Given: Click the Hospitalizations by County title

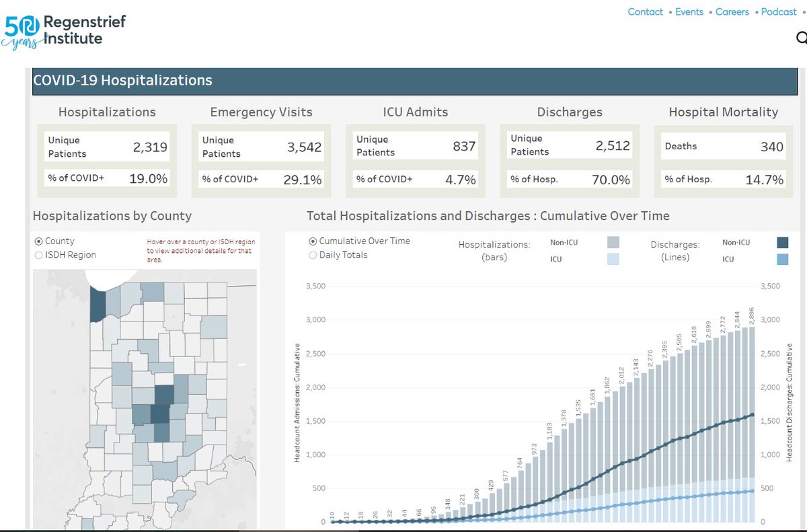Looking at the screenshot, I should point(112,216).
